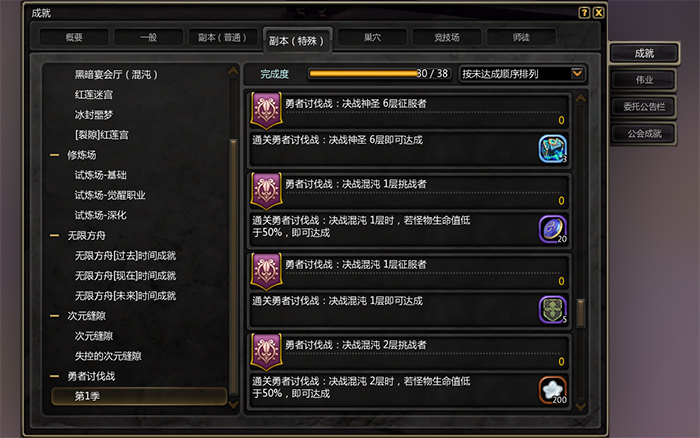Open the 伟业 side button

tap(644, 80)
